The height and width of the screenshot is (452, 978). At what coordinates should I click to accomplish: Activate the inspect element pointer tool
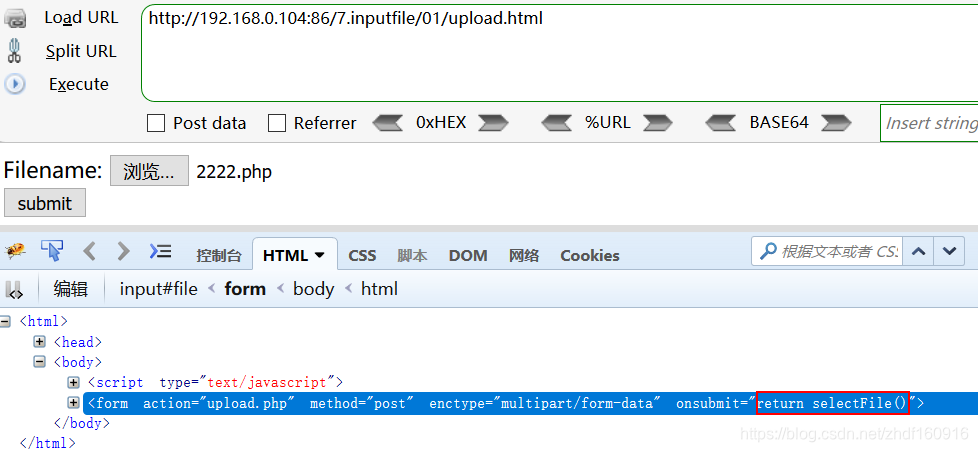[51, 251]
